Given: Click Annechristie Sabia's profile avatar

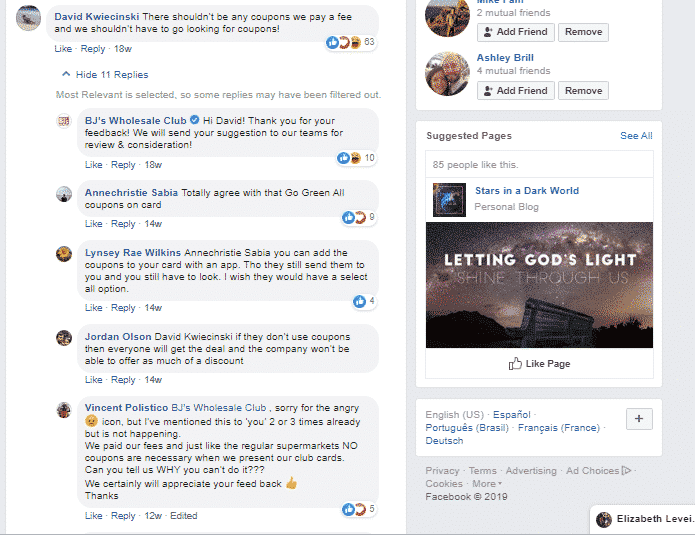Looking at the screenshot, I should [x=64, y=194].
